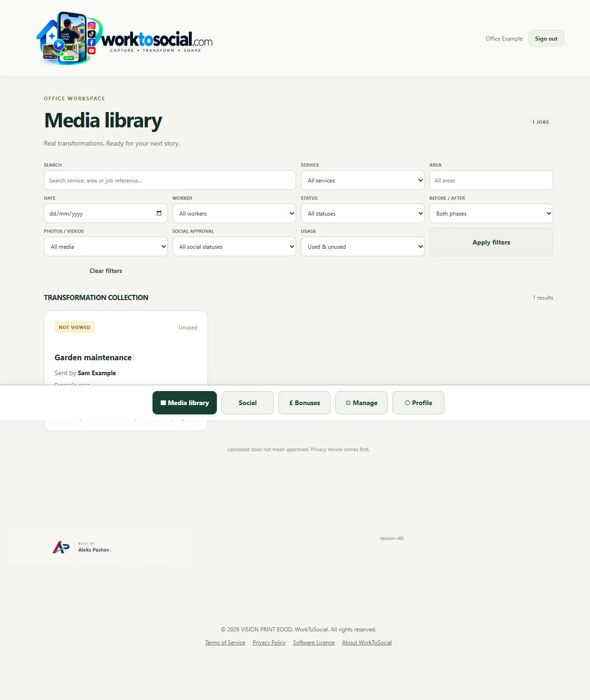Open the dd/mm/yyyy date field
Image resolution: width=590 pixels, height=700 pixels.
(106, 213)
